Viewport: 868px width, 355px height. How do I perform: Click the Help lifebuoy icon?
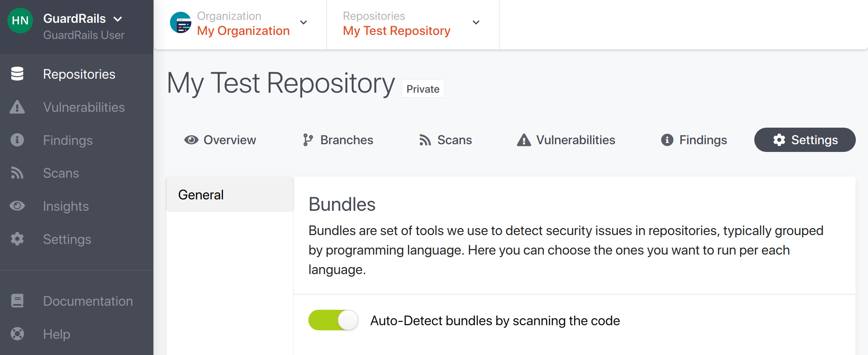17,334
